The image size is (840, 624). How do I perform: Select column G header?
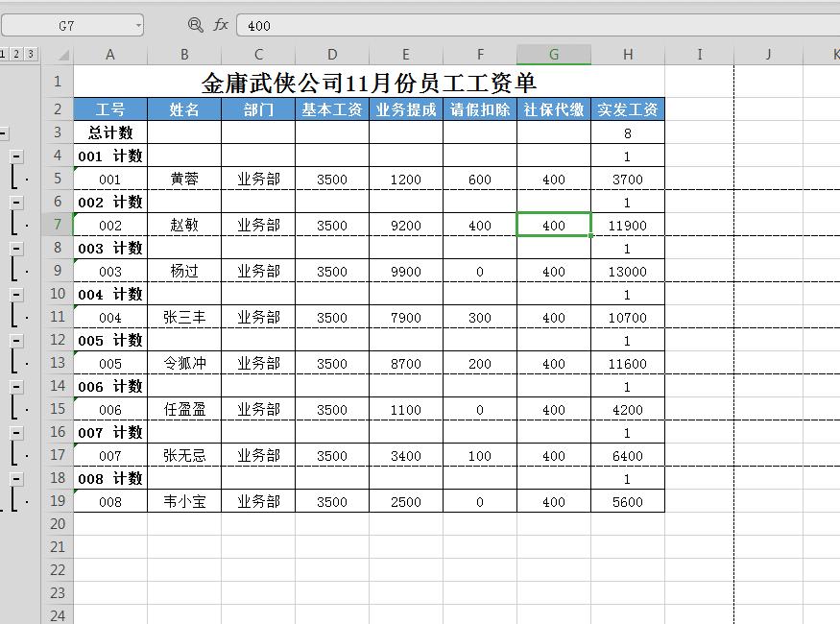(553, 55)
